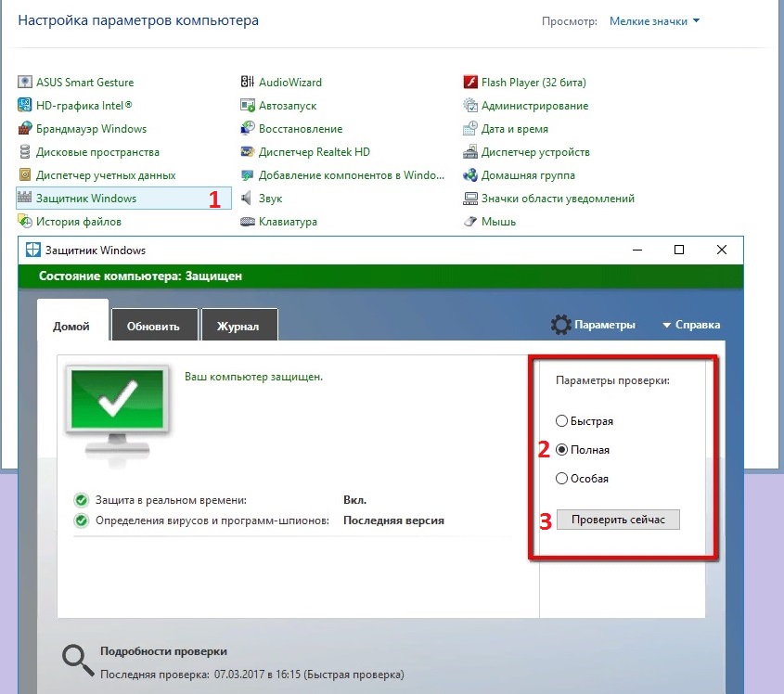
Task: Click the Defender shield icon in title bar
Action: [33, 250]
